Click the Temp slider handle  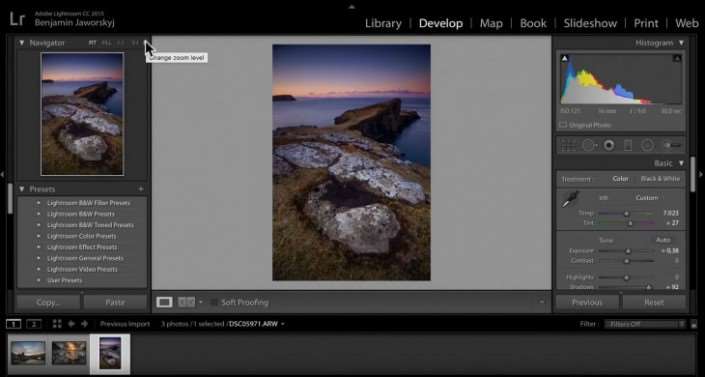[626, 214]
